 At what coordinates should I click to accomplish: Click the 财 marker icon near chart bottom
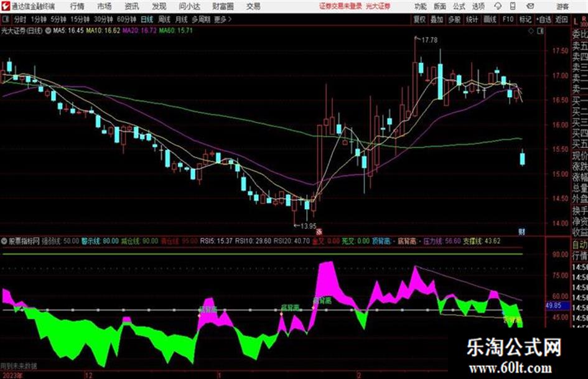(521, 232)
